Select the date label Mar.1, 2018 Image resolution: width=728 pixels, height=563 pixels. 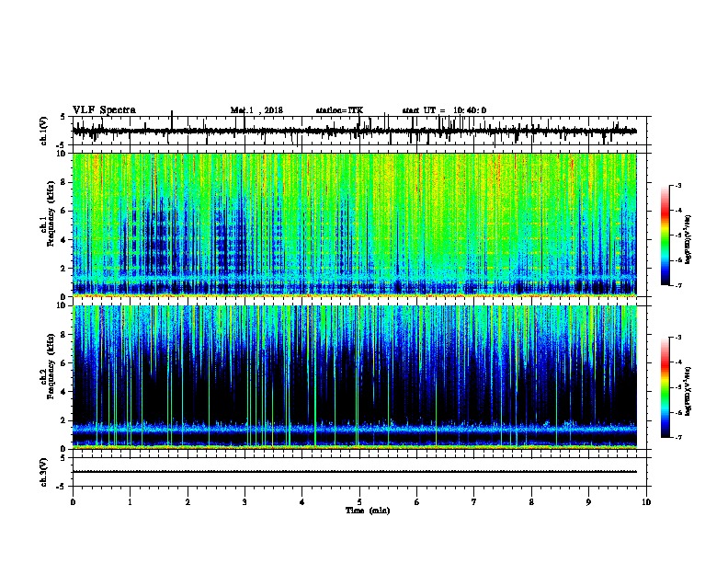point(256,110)
